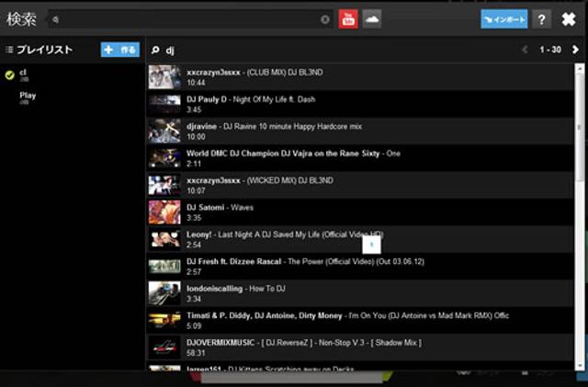The width and height of the screenshot is (588, 387).
Task: Click in the search input field
Action: point(184,19)
